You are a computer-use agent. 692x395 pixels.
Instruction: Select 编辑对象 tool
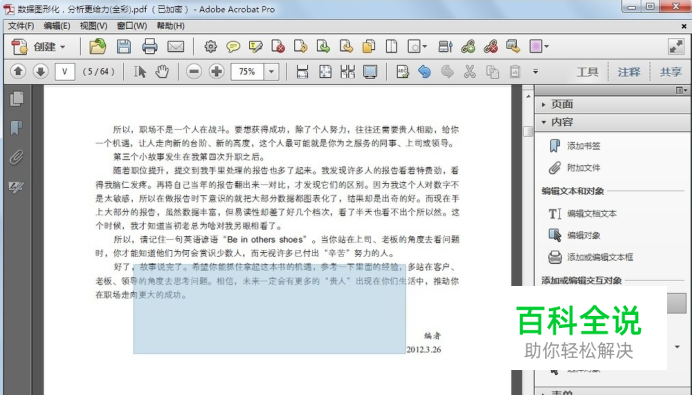pos(583,235)
